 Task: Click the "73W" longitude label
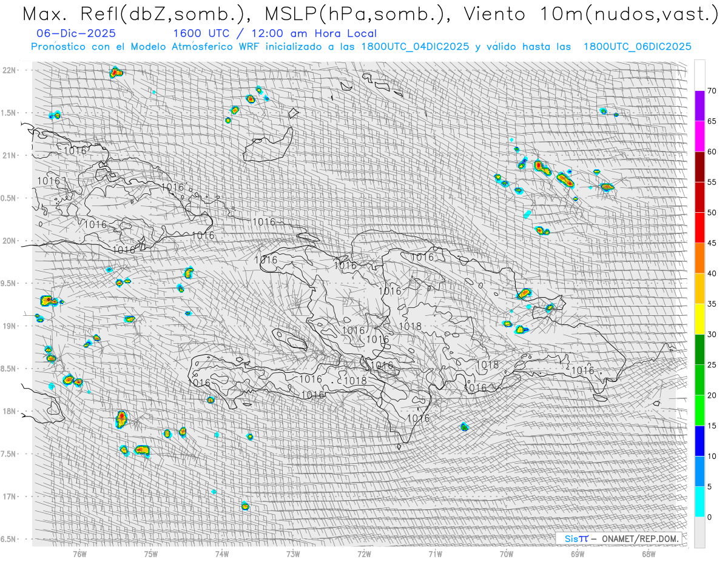tap(293, 553)
